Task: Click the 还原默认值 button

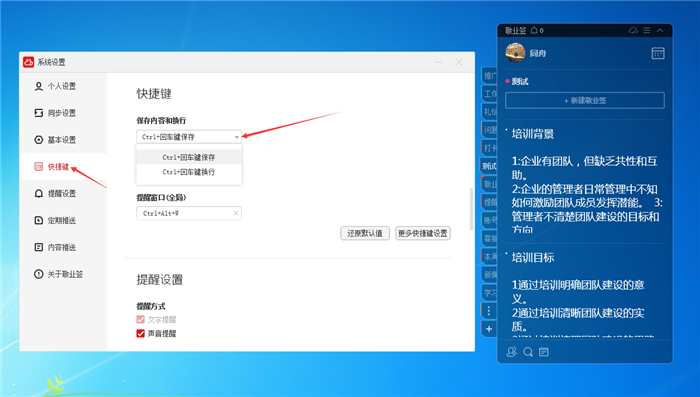Action: tap(365, 233)
